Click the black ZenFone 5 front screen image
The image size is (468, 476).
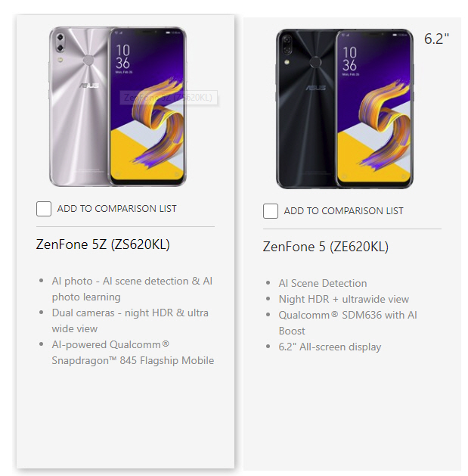[x=374, y=109]
